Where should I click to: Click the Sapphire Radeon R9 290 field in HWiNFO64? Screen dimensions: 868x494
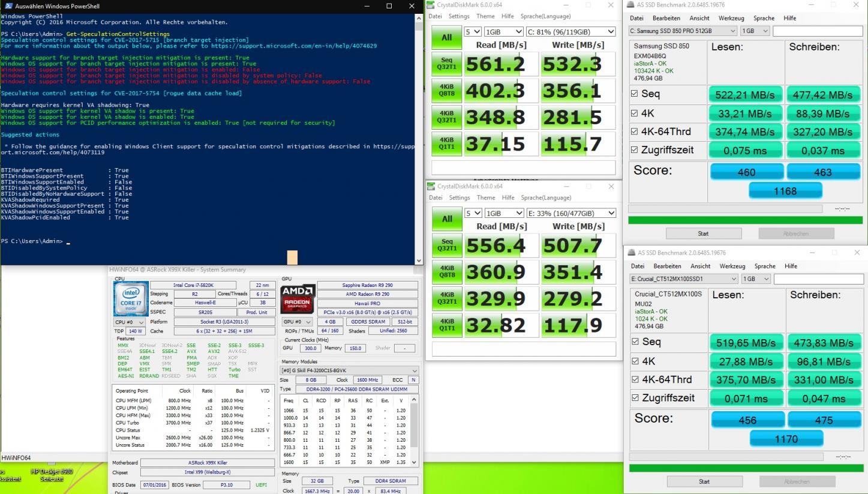[368, 285]
